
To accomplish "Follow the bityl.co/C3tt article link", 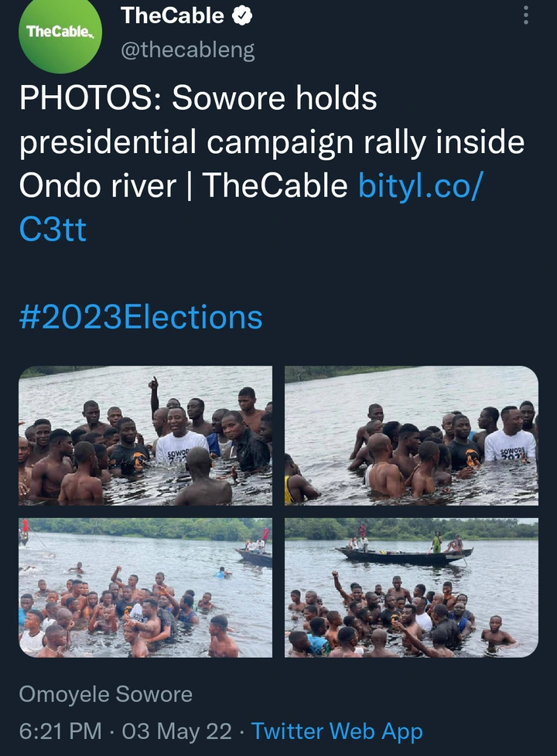I will coord(418,186).
